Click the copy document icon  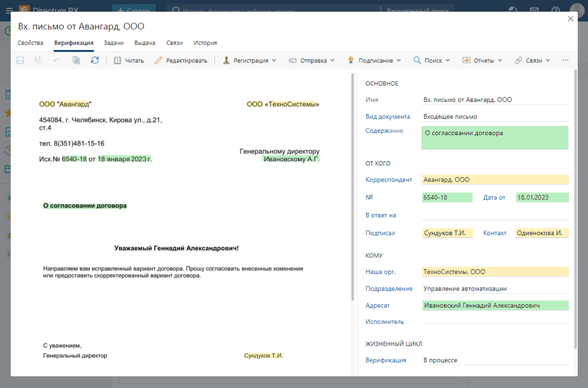(76, 60)
